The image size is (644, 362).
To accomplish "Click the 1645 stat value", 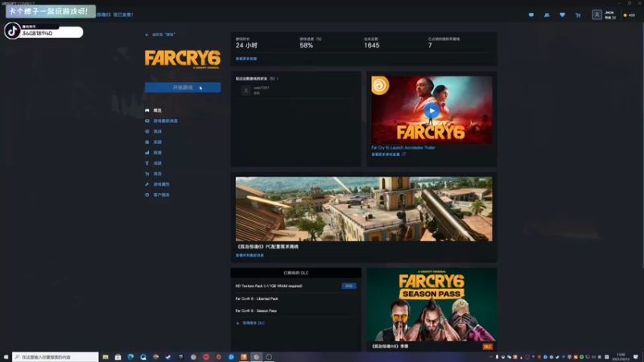I will [372, 46].
